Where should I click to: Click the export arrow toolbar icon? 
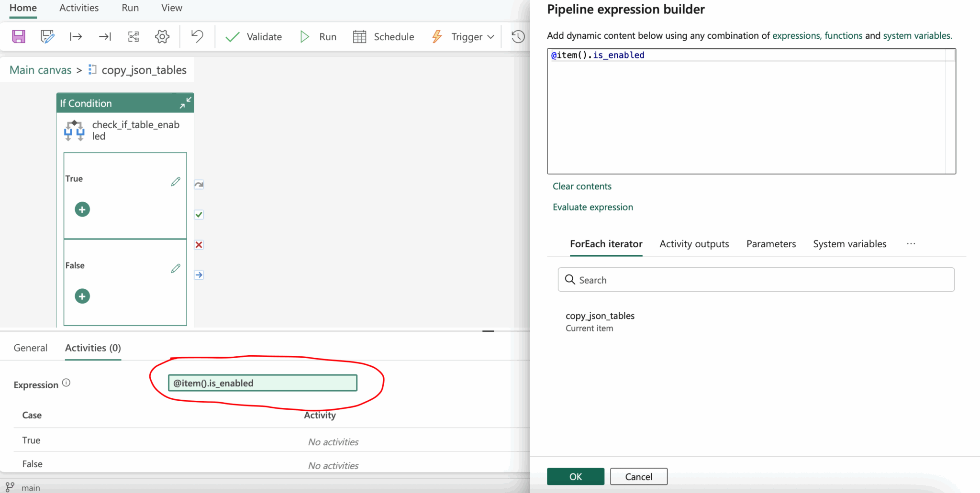tap(76, 37)
